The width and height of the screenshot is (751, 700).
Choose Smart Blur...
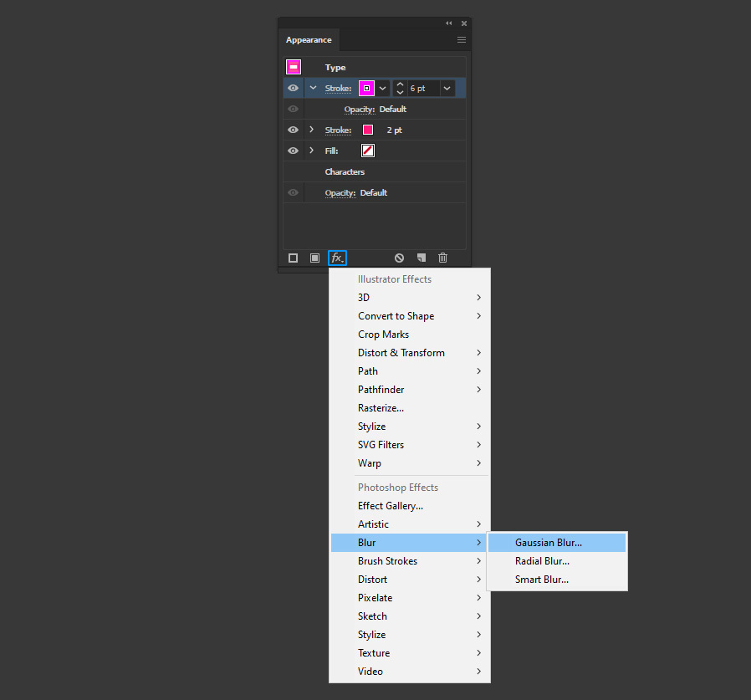[x=557, y=580]
